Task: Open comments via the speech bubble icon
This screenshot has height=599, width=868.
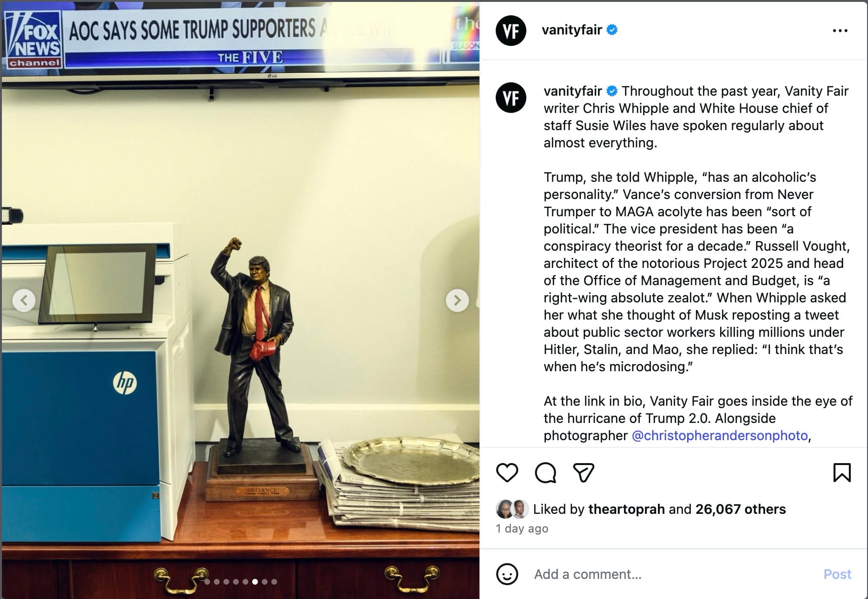Action: pos(545,473)
